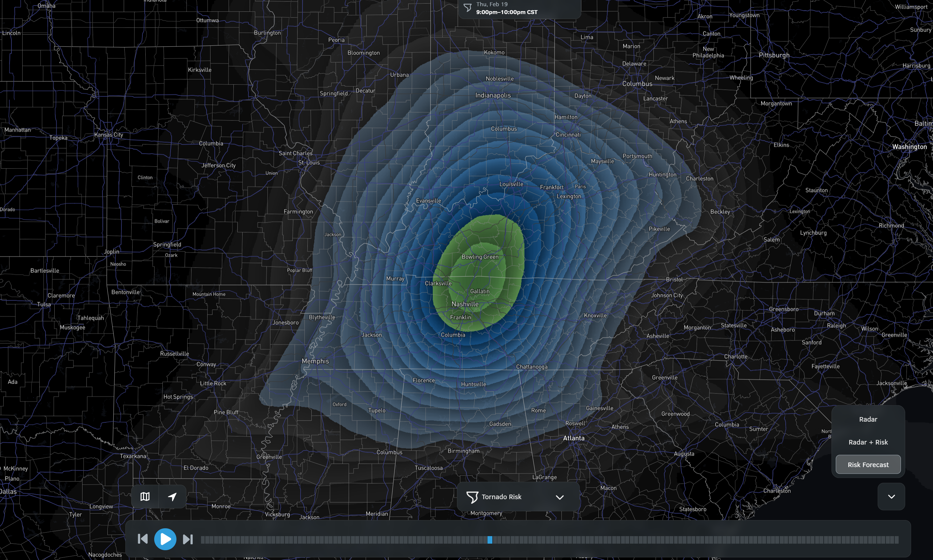933x560 pixels.
Task: Click the tornado icon in Tornado Risk selector
Action: pos(472,497)
